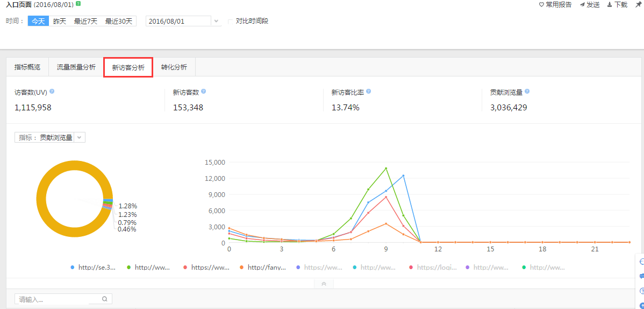Collapse the chart panel with double chevron
The image size is (644, 309).
[x=324, y=284]
